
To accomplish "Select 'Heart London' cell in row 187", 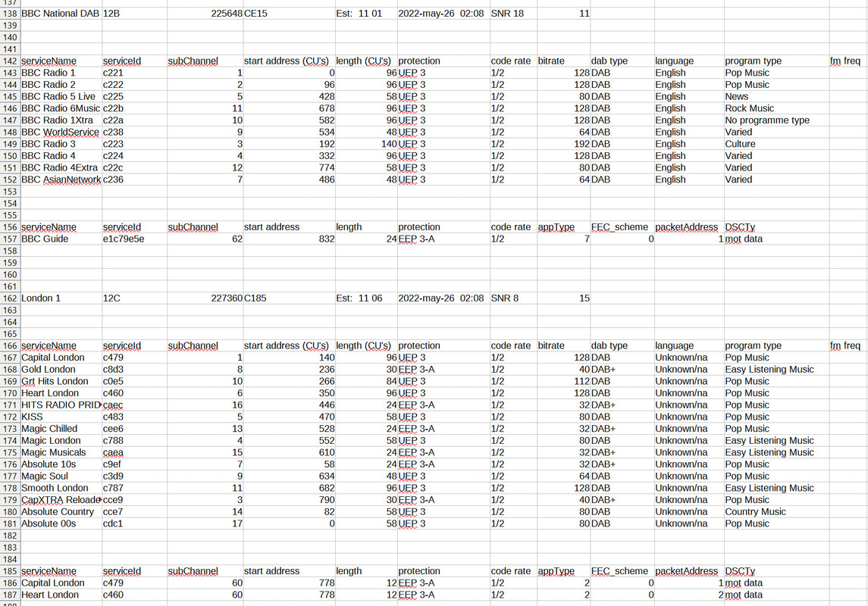I will [61, 595].
